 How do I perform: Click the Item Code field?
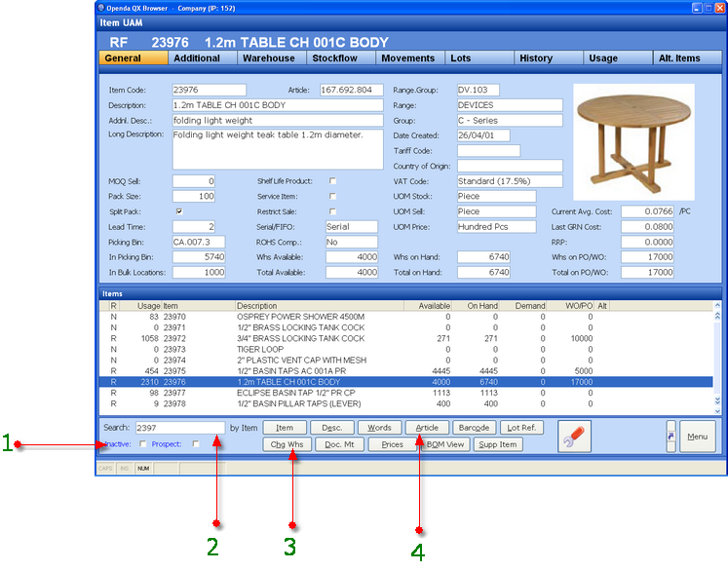pyautogui.click(x=210, y=90)
